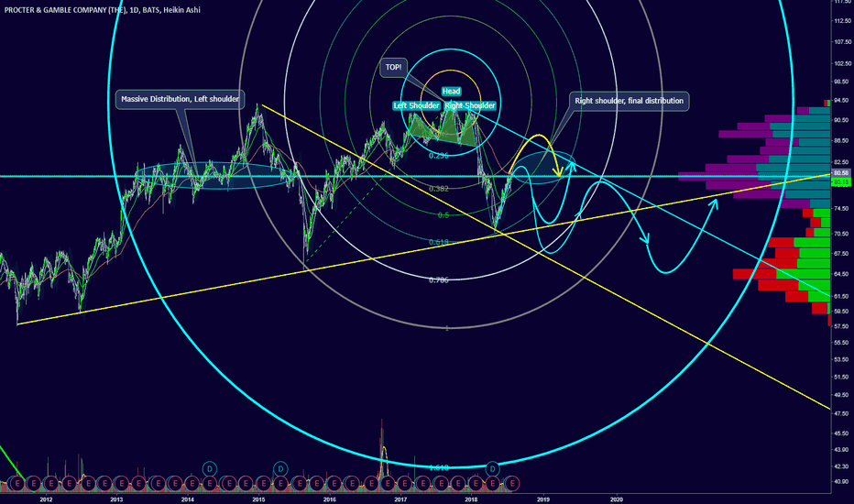Select the 0.382 Fibonacci circle label
Image resolution: width=854 pixels, height=504 pixels.
pos(438,189)
